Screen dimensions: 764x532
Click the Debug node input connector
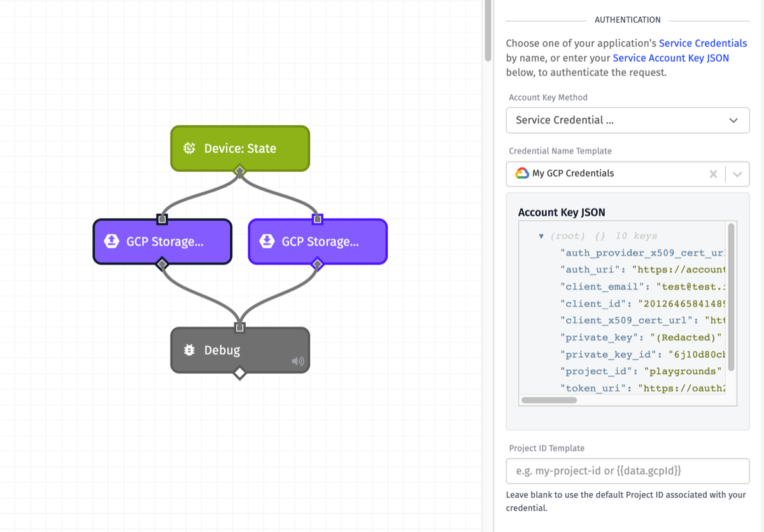click(240, 328)
